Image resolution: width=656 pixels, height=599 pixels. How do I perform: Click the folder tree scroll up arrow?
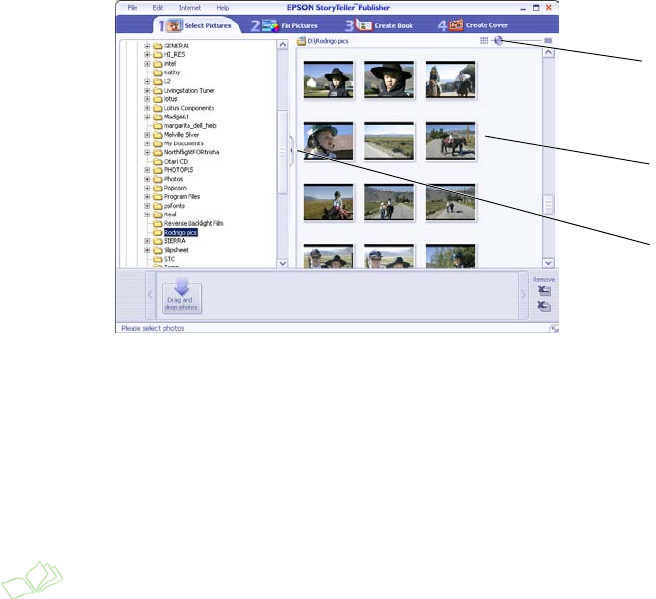(x=283, y=44)
